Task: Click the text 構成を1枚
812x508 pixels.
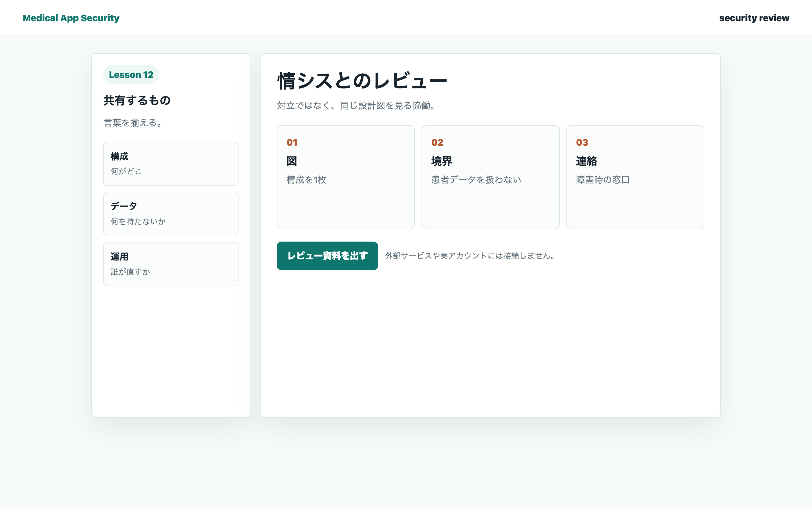Action: click(306, 180)
